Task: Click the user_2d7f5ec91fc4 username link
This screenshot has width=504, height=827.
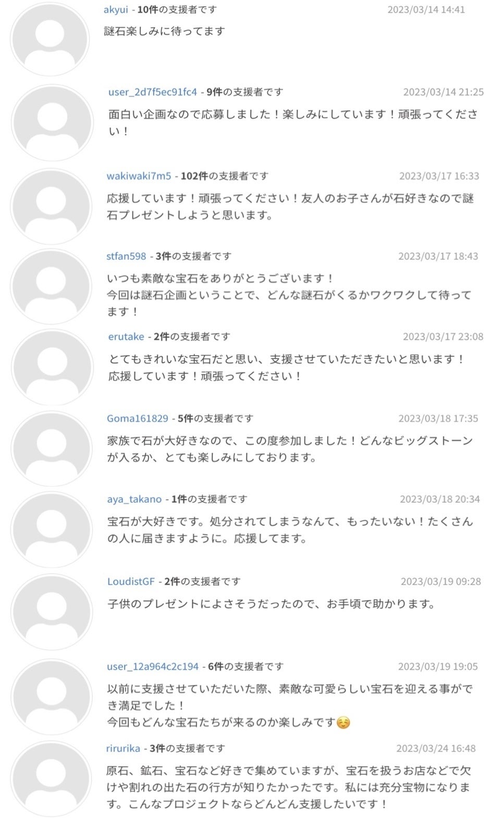Action: 153,92
